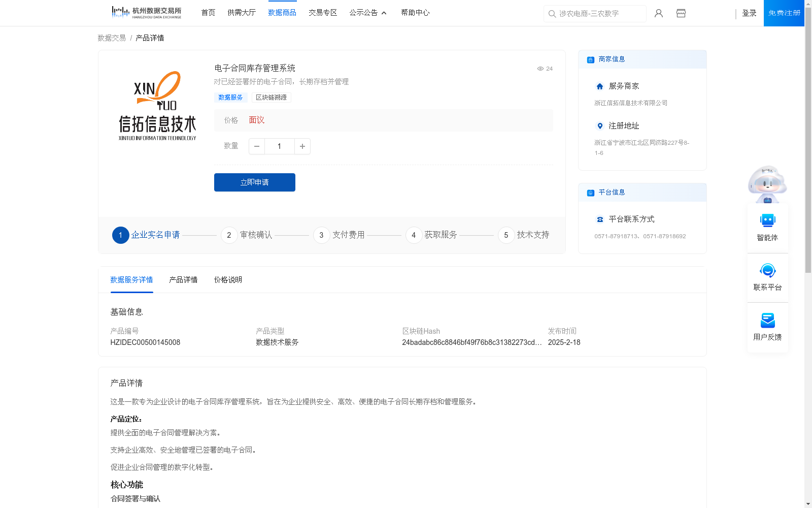Click scrollbar down arrow
Viewport: 812px width, 508px height.
click(808, 504)
